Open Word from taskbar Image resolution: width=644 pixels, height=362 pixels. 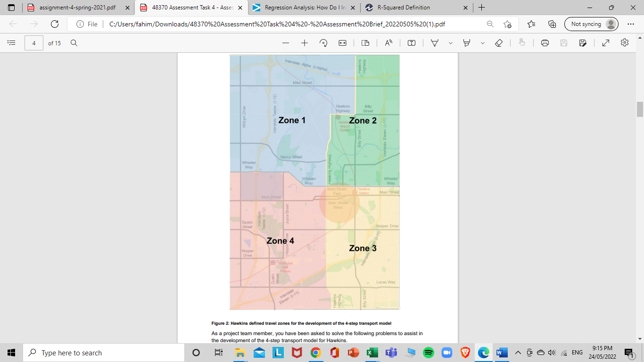tap(502, 353)
